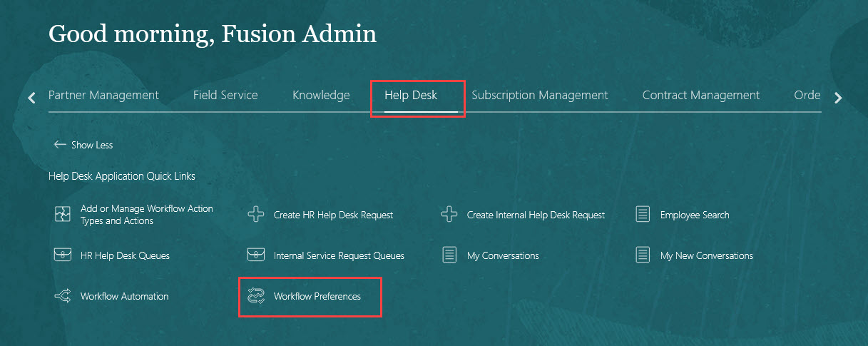Open the Partner Management tab

coord(103,95)
